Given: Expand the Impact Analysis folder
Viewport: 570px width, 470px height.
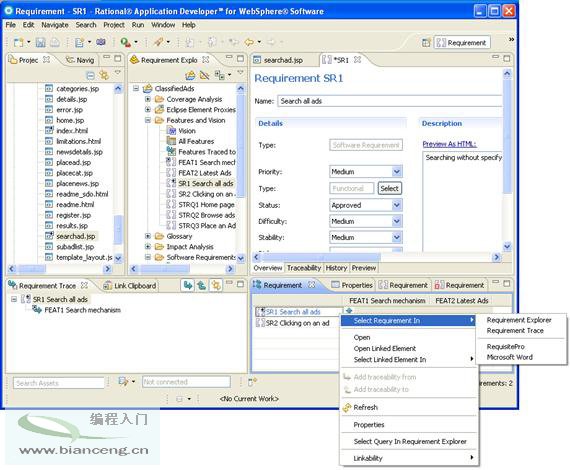Looking at the screenshot, I should 148,246.
